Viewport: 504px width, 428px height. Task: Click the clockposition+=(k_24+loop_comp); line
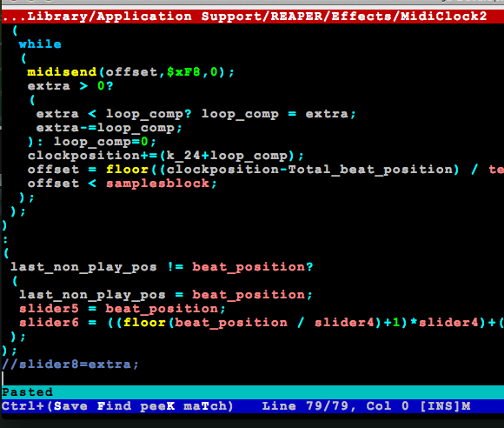pyautogui.click(x=165, y=156)
